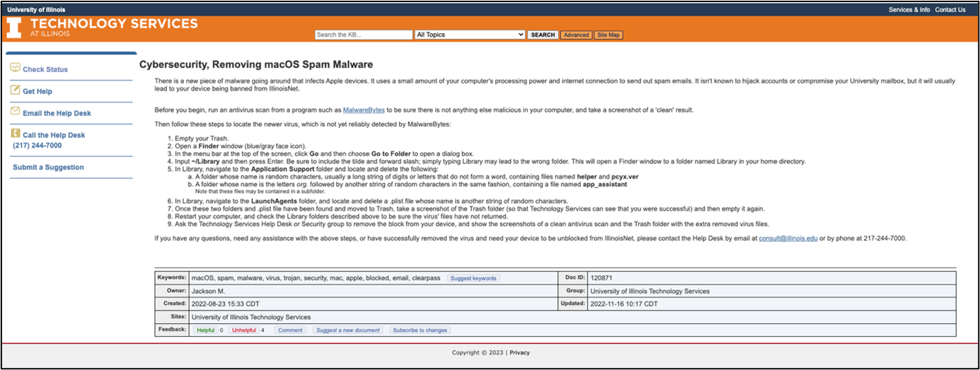Click the Email the Help Desk envelope icon
This screenshot has height=370, width=980.
16,112
